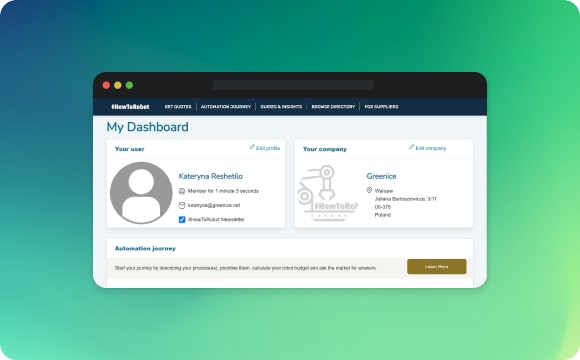This screenshot has width=580, height=360.
Task: Click the Learn More button
Action: [436, 266]
